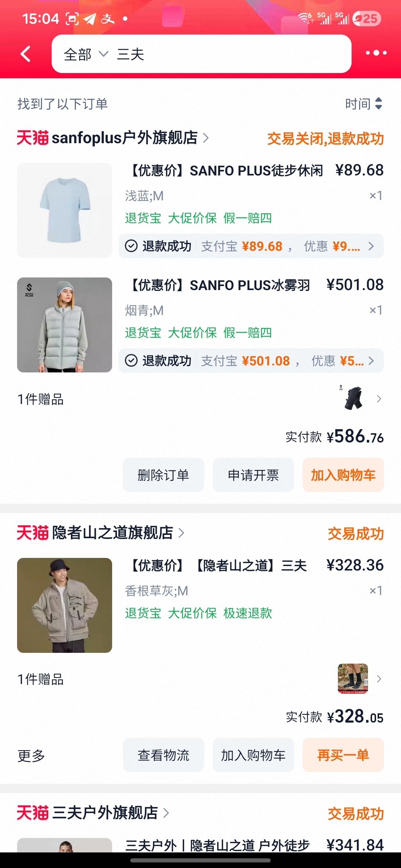
Task: Open the socks gift item thumbnail
Action: click(x=352, y=678)
